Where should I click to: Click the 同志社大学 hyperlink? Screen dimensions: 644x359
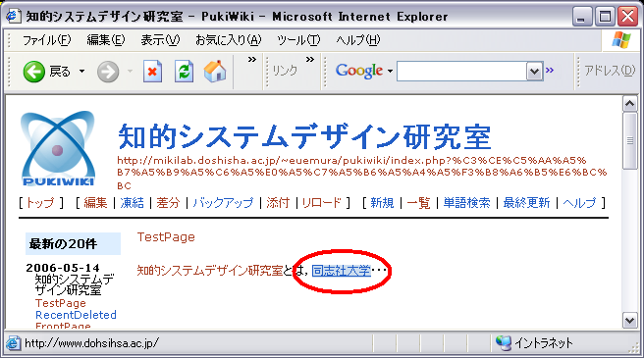(x=342, y=271)
